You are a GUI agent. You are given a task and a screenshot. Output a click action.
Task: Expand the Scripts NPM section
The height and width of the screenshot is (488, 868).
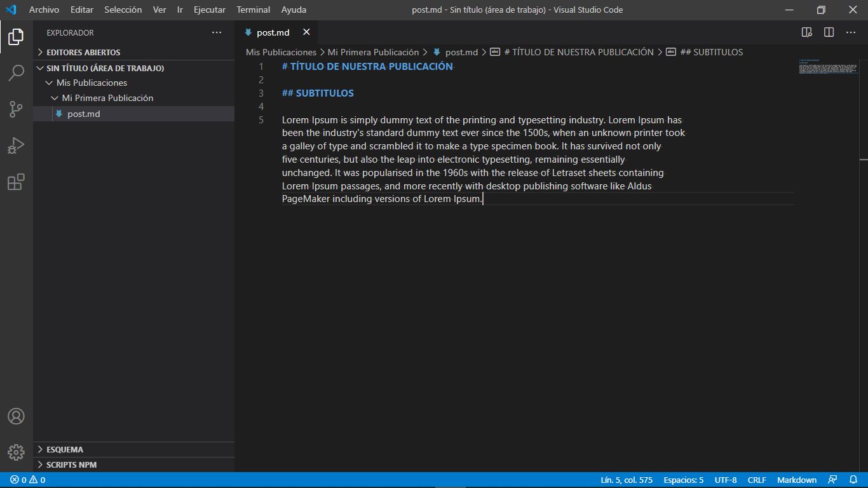coord(133,464)
